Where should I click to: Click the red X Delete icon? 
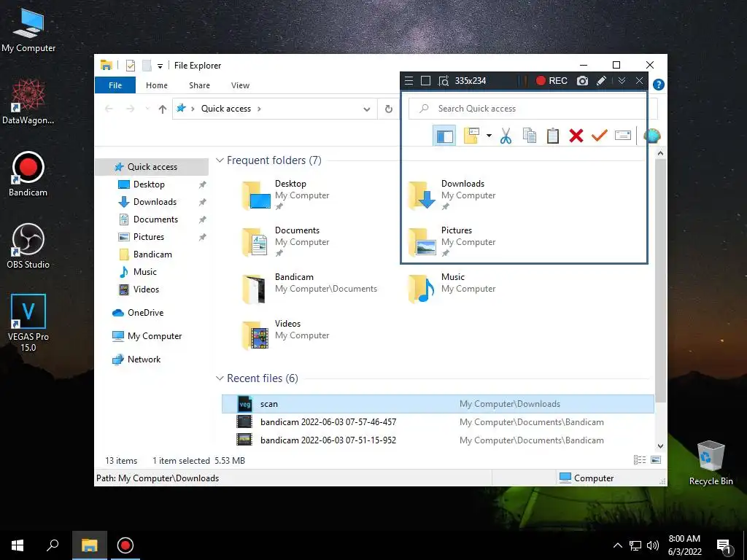576,136
